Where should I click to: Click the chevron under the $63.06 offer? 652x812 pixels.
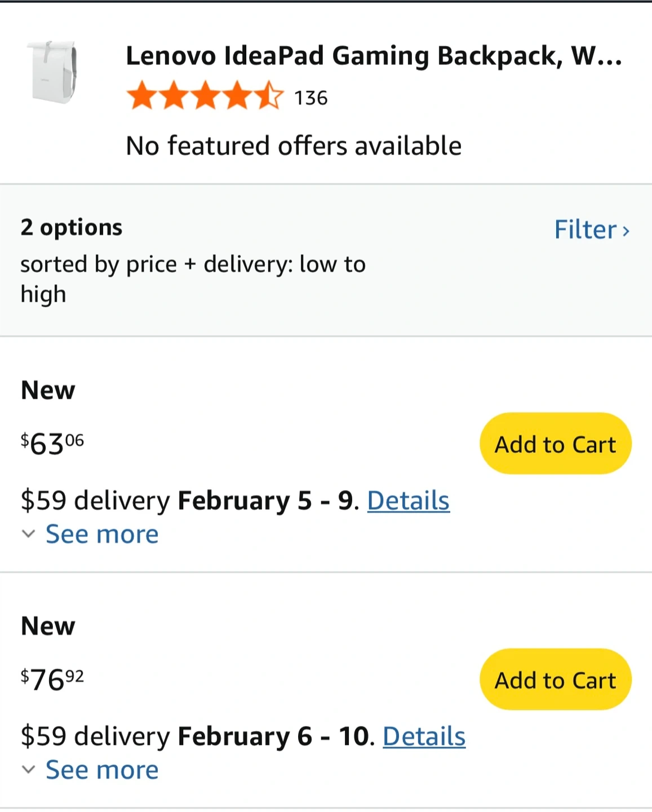click(28, 533)
